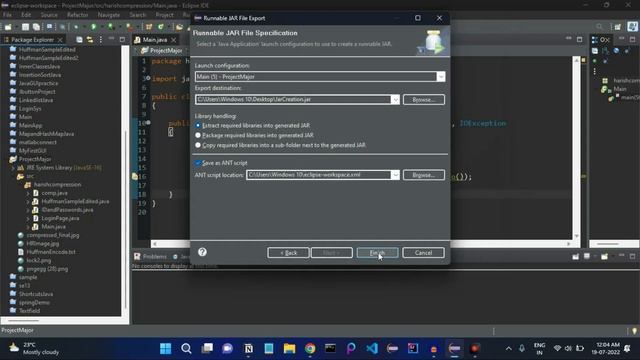
Task: Open the Edit menu in Eclipse
Action: point(26,15)
